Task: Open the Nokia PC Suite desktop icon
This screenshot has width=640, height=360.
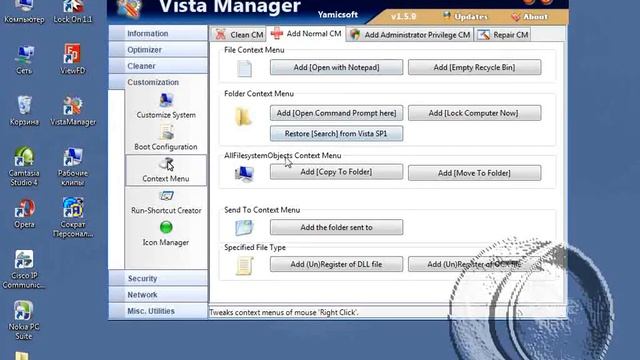Action: (x=24, y=321)
